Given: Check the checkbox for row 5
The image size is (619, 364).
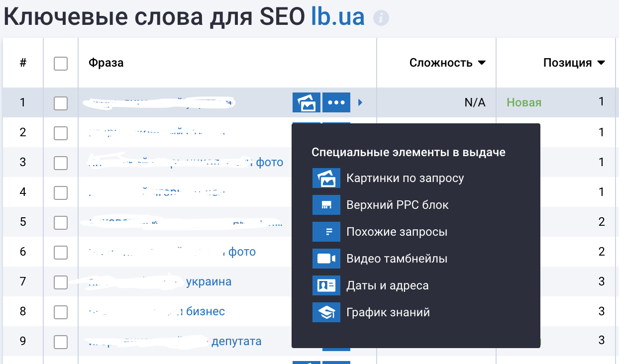Looking at the screenshot, I should 61,222.
